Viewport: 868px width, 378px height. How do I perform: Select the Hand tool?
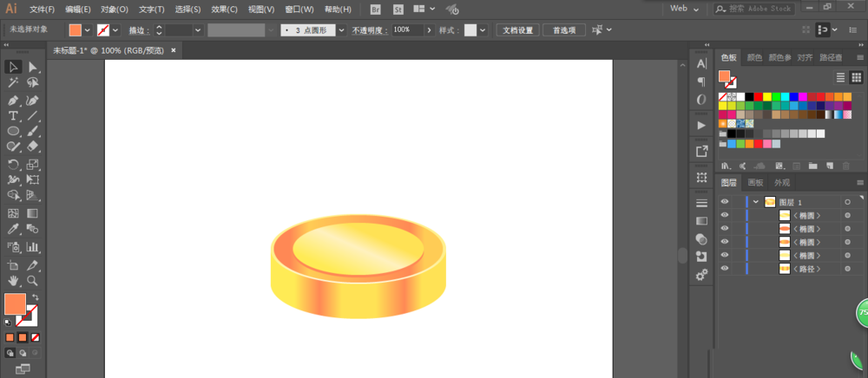[x=13, y=281]
